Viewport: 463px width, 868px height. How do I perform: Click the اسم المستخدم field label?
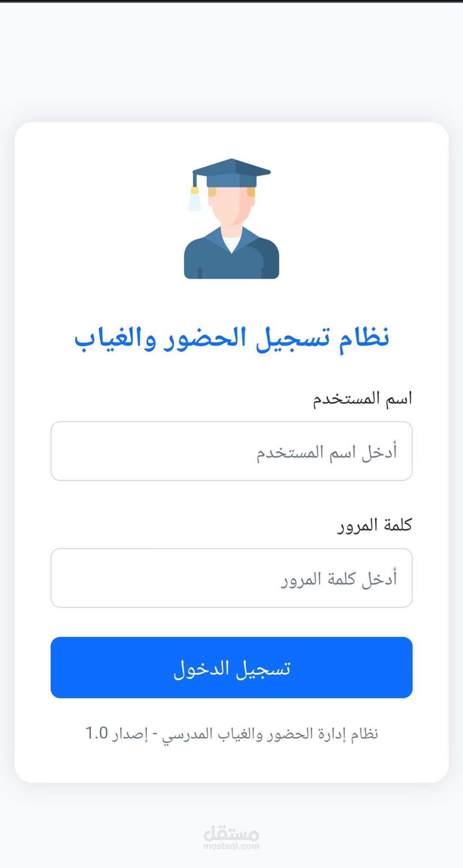click(362, 399)
